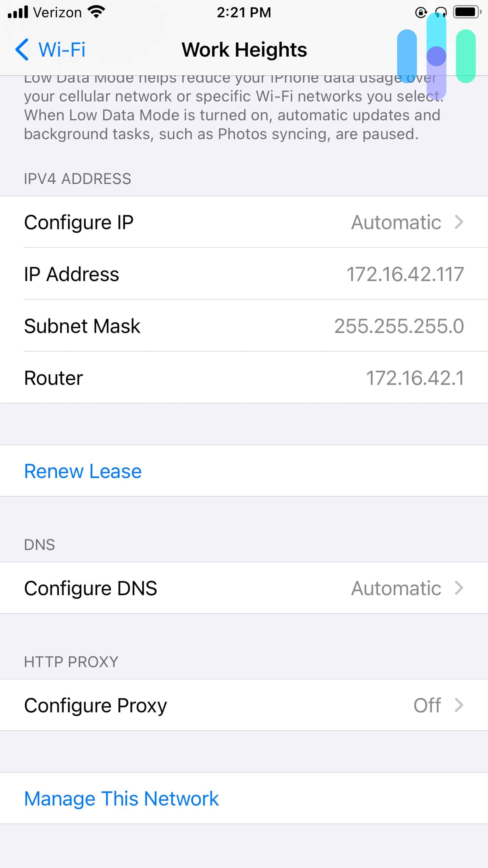Tap the Locket widget icon overlay

(435, 57)
